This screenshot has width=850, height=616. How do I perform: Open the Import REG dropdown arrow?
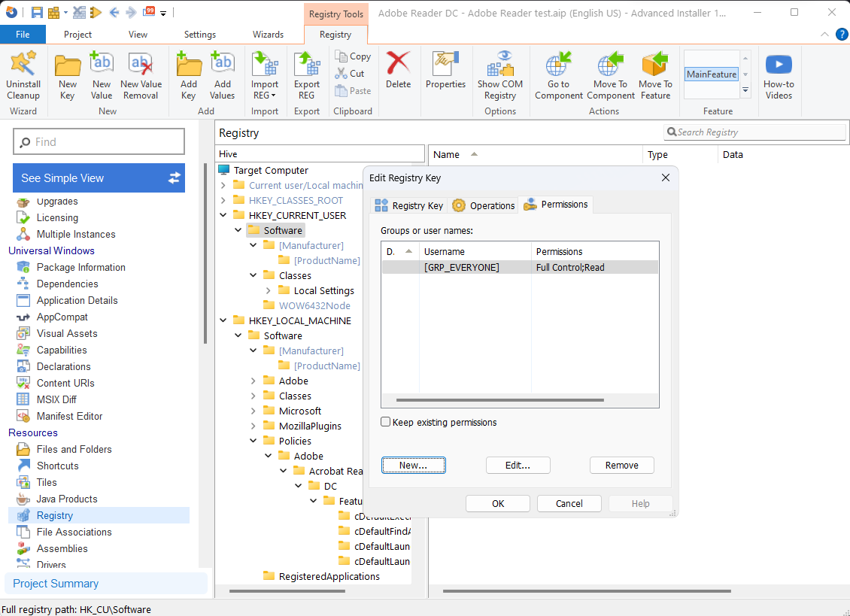(x=273, y=96)
